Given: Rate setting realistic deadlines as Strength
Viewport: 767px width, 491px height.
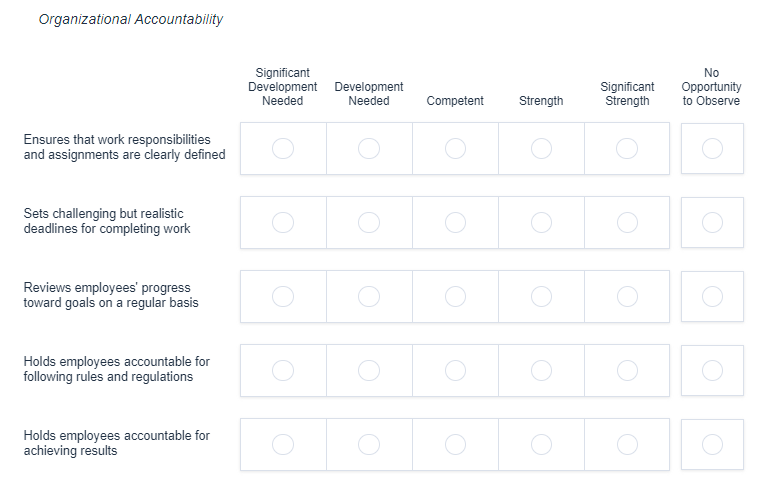Looking at the screenshot, I should click(x=541, y=222).
